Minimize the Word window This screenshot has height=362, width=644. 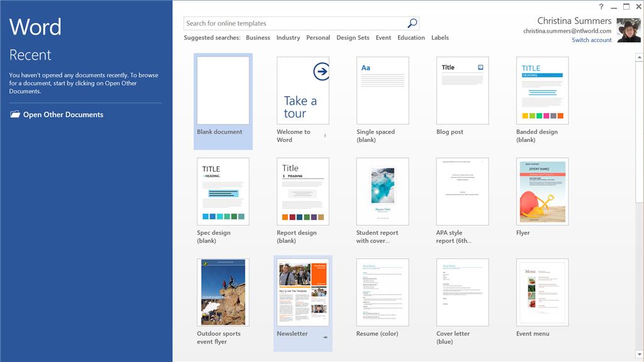(x=614, y=6)
